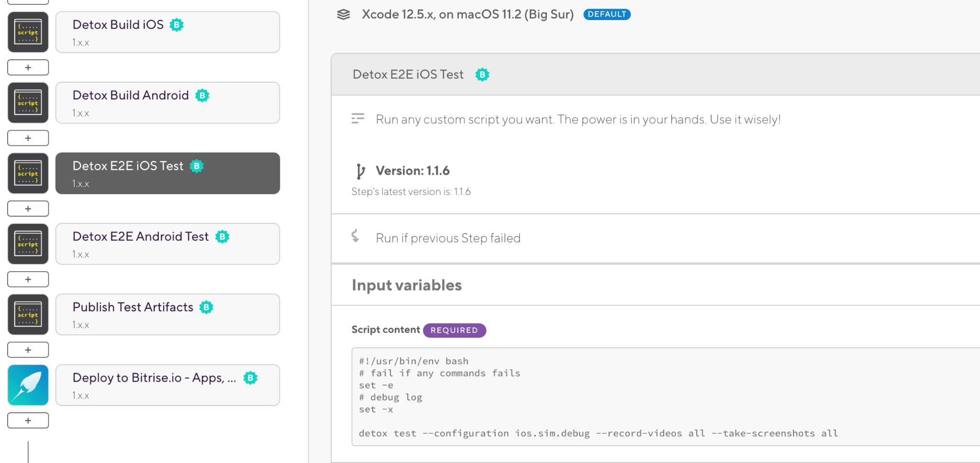
Task: Collapse the Input variables section
Action: 407,285
